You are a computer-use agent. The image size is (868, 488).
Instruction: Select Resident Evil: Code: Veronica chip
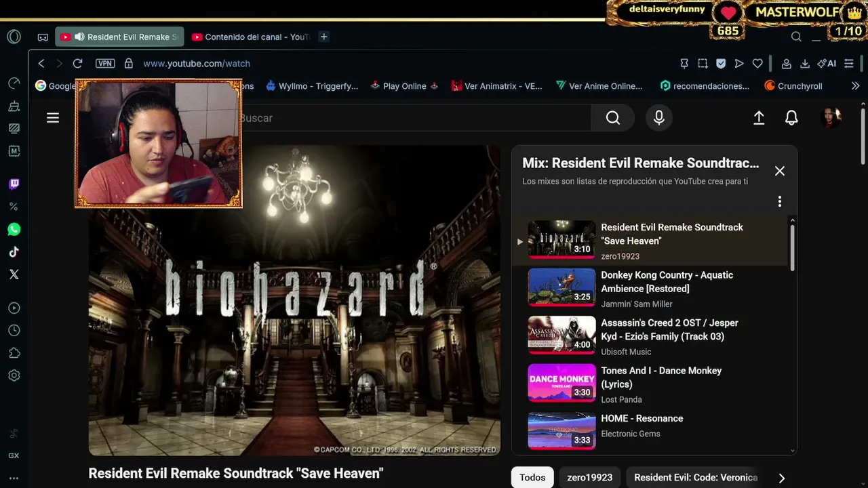pyautogui.click(x=696, y=478)
